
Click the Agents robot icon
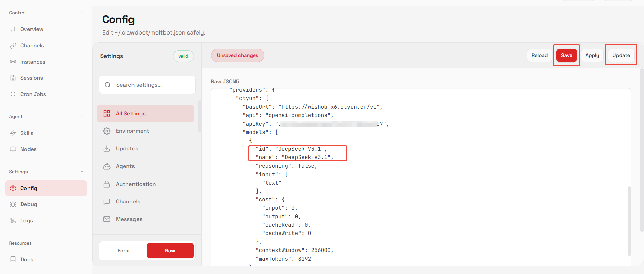pos(107,166)
